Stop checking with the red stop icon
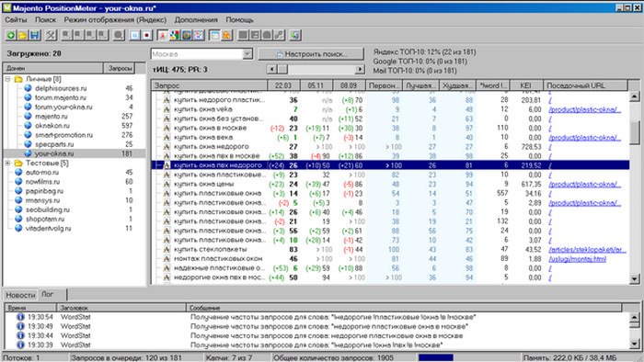This screenshot has height=362, width=644. 146,35
